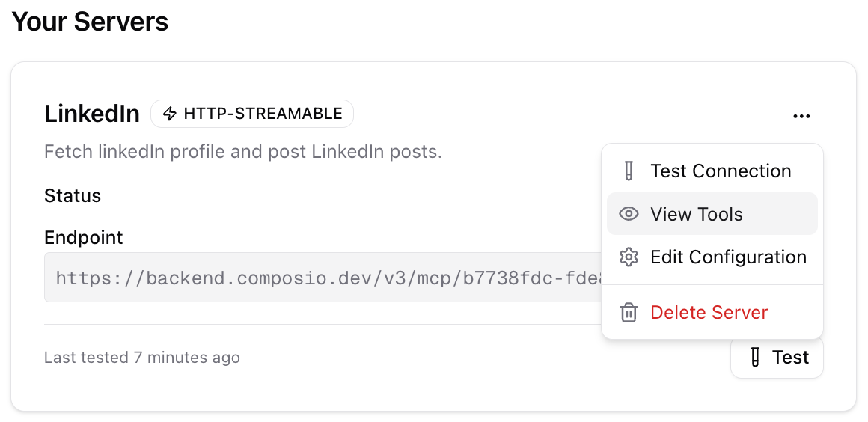Select Test Connection from the menu
This screenshot has width=868, height=422.
pos(720,171)
